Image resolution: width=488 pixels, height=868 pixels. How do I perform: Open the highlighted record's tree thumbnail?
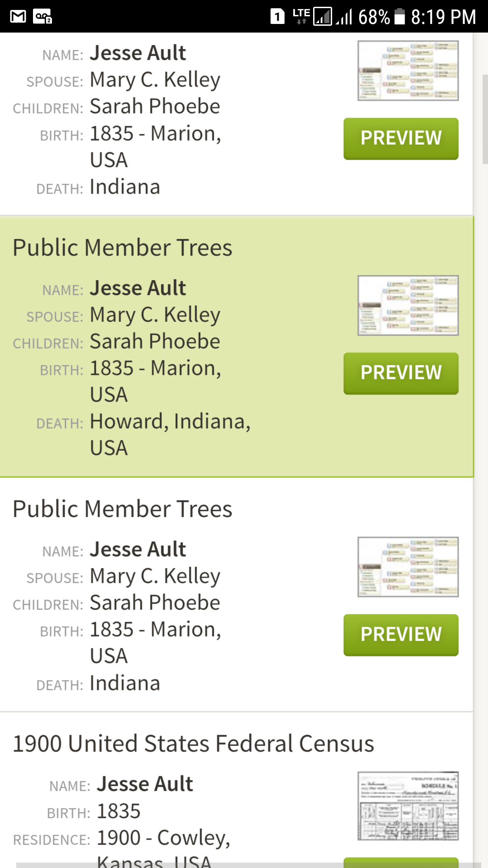(408, 305)
